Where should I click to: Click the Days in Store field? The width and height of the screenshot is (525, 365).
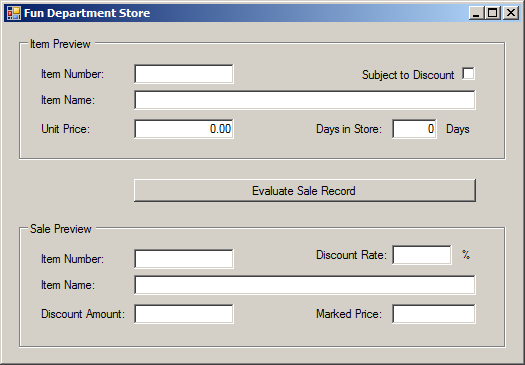tap(414, 129)
